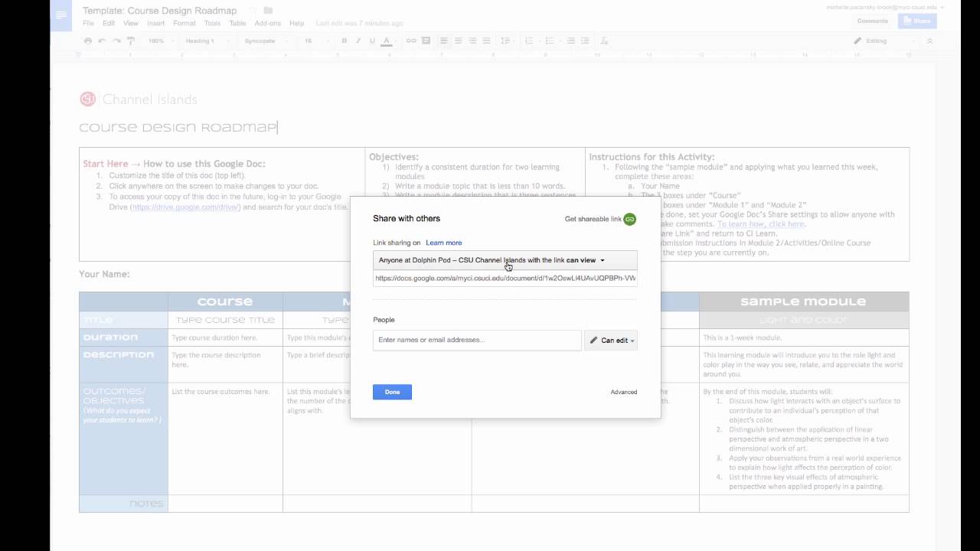980x551 pixels.
Task: Click the Redo arrow icon
Action: coord(116,41)
